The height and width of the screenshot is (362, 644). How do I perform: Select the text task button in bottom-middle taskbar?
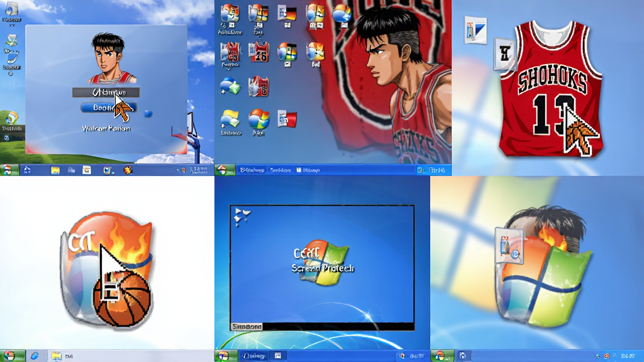pos(253,356)
